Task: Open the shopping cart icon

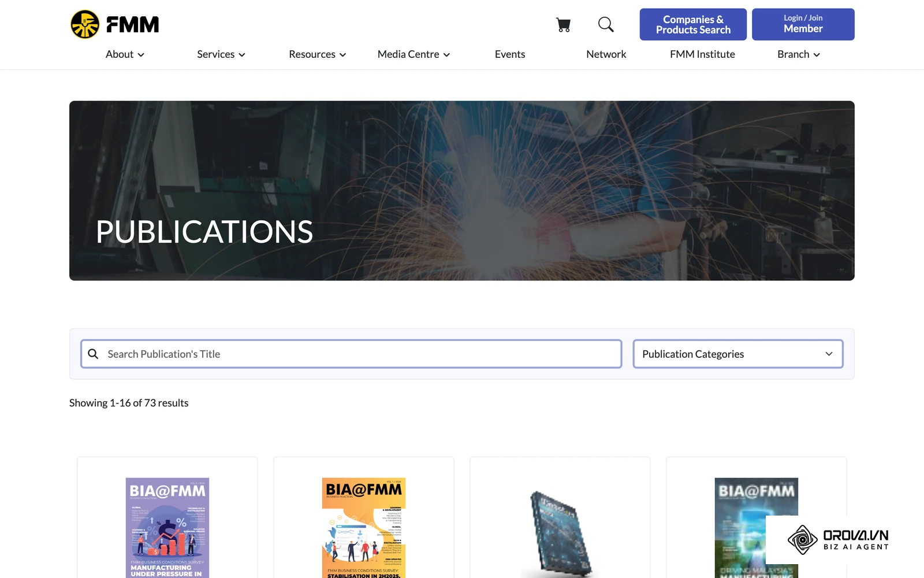Action: 563,25
